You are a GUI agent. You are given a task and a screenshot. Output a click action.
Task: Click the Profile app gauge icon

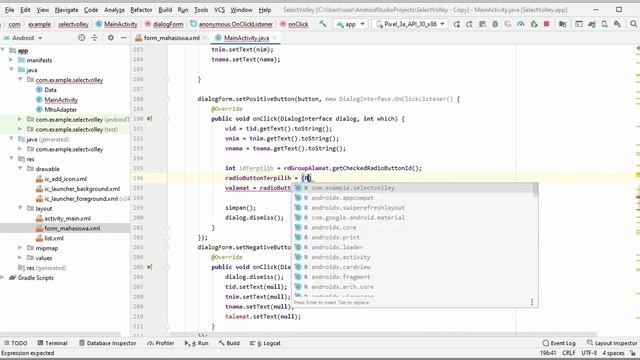[x=521, y=24]
